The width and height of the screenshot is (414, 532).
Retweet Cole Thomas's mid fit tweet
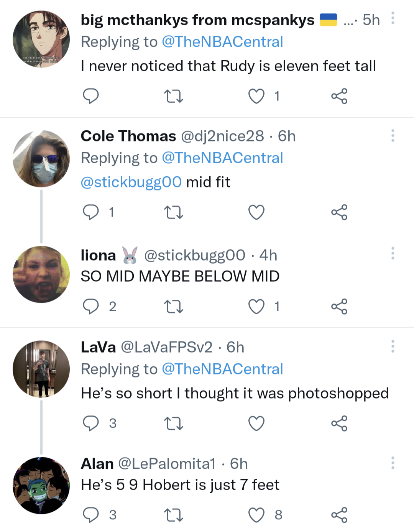[173, 212]
